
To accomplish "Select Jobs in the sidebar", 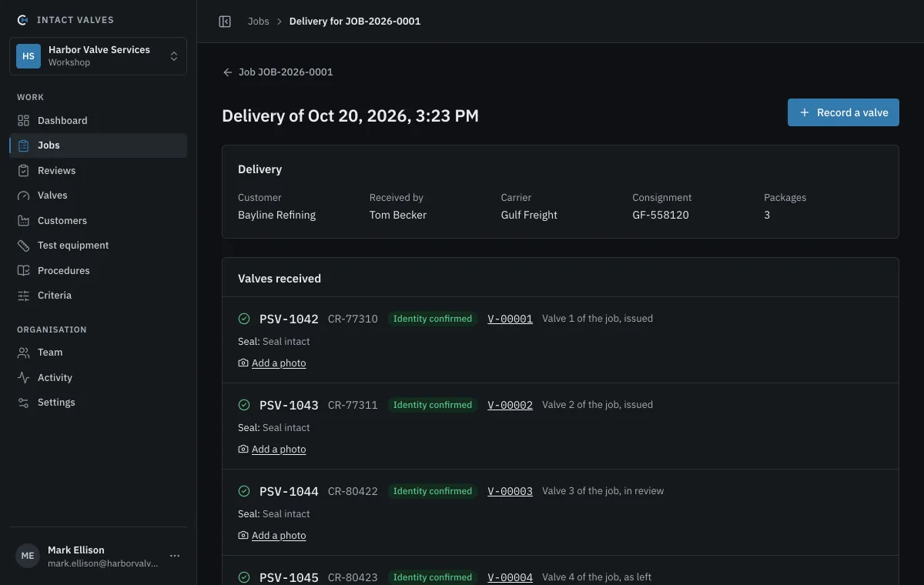I will [98, 145].
